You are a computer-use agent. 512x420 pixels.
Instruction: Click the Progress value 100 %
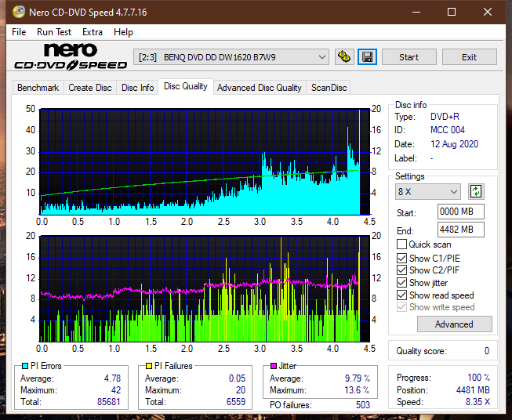pos(479,378)
